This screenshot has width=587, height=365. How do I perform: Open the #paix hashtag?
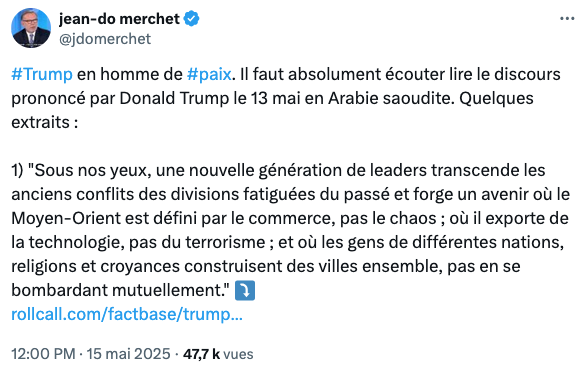[x=209, y=74]
